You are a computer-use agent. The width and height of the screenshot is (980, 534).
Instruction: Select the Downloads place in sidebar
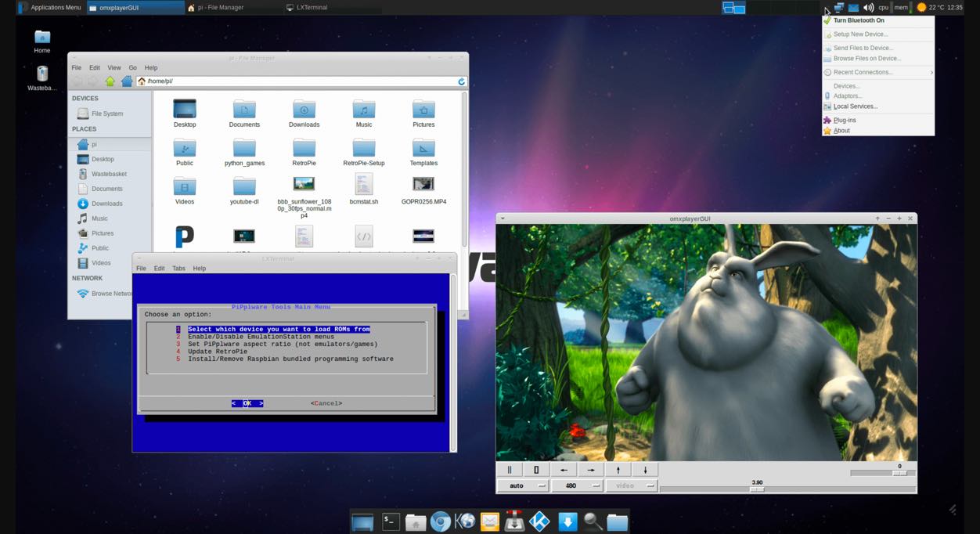coord(106,204)
